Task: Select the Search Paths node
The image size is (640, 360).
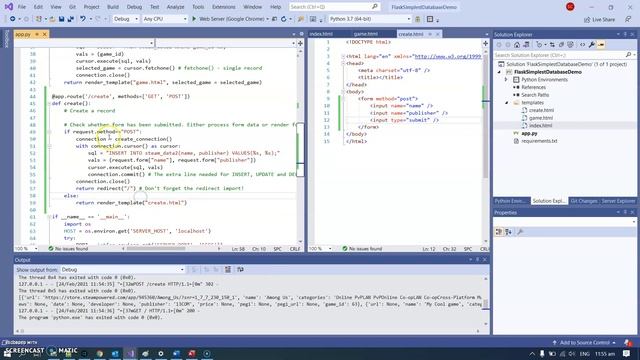Action: pos(535,95)
